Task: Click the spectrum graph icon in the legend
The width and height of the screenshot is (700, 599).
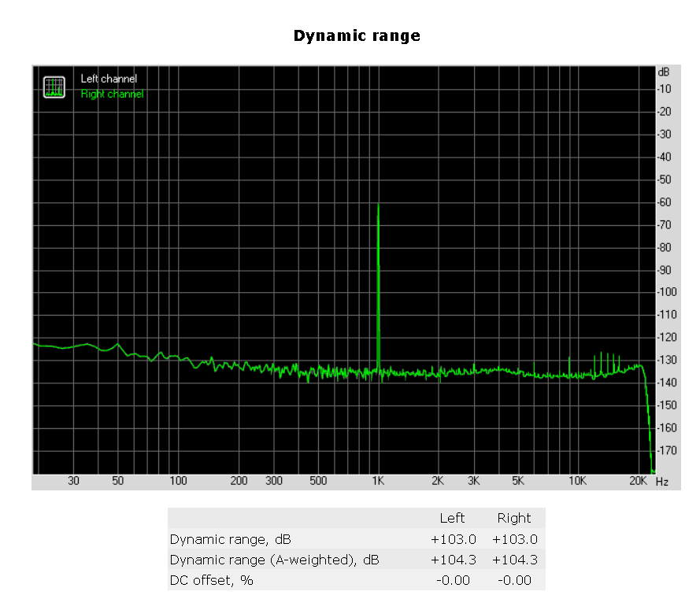Action: pos(54,87)
